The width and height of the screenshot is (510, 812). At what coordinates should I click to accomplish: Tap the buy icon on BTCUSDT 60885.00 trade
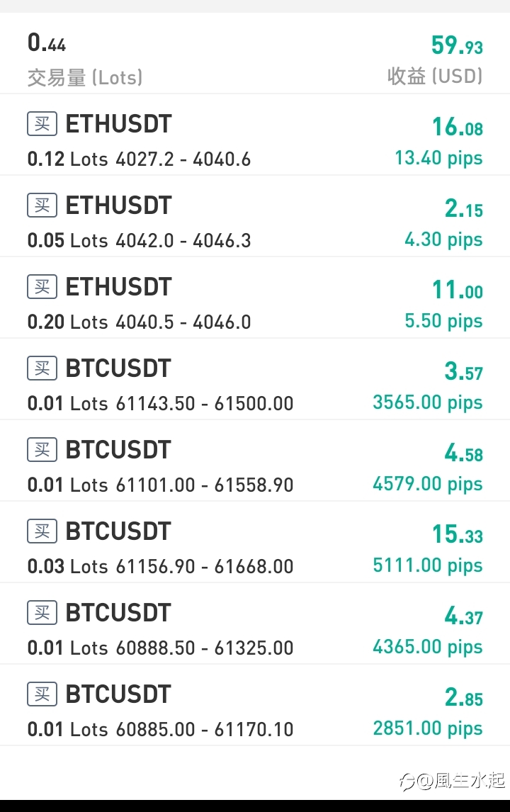click(x=42, y=694)
